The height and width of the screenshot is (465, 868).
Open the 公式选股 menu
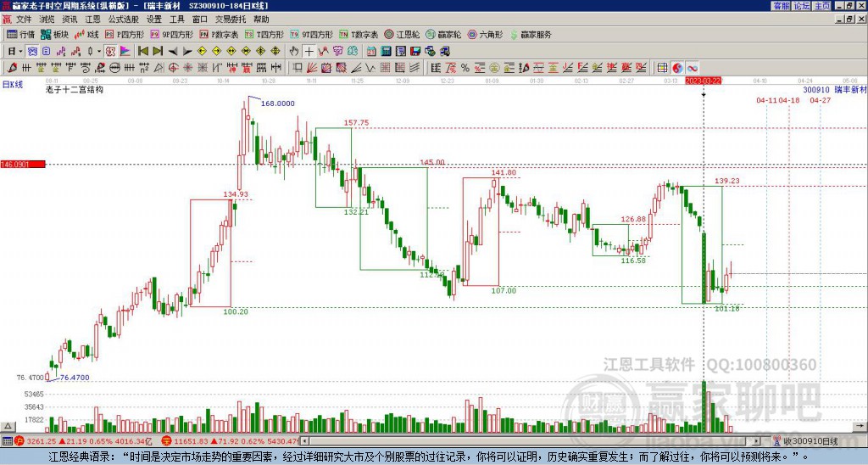tap(124, 20)
